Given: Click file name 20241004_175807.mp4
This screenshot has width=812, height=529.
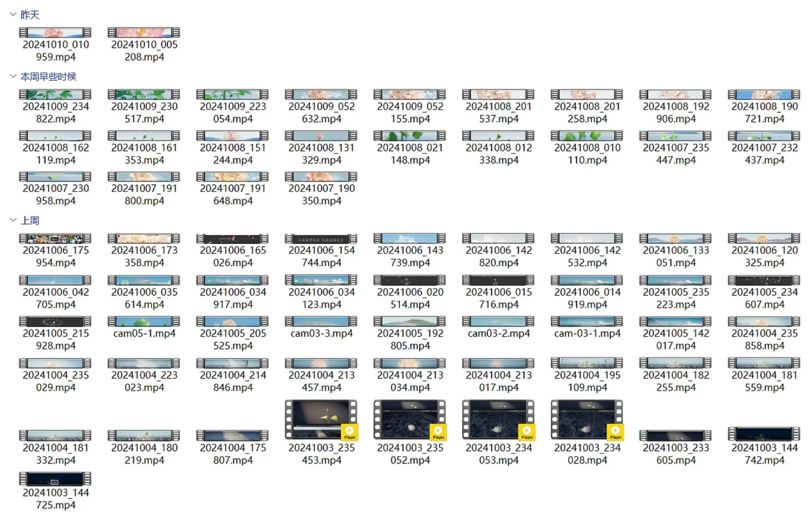Looking at the screenshot, I should click(x=233, y=454).
